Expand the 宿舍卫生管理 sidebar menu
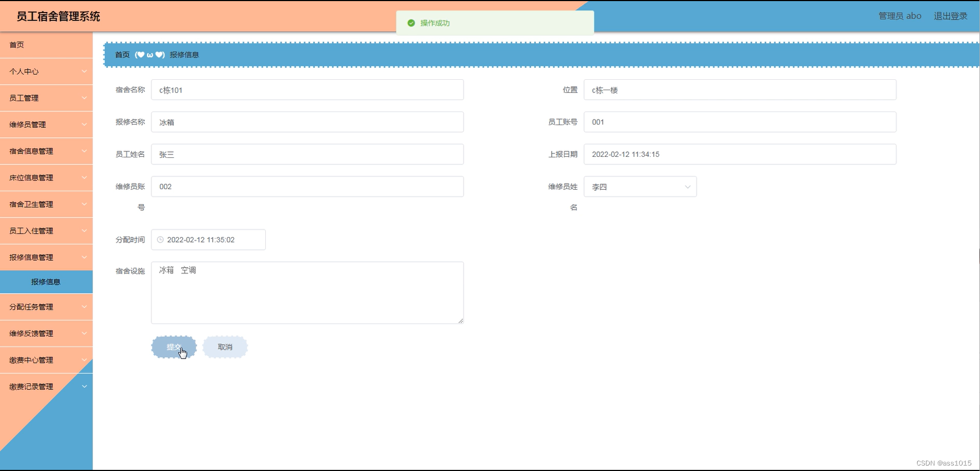This screenshot has height=471, width=980. [x=46, y=204]
